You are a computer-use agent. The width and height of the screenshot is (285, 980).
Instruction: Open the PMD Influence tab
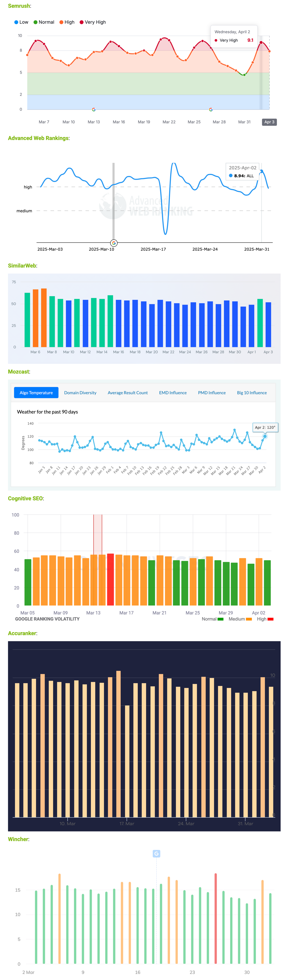click(212, 393)
